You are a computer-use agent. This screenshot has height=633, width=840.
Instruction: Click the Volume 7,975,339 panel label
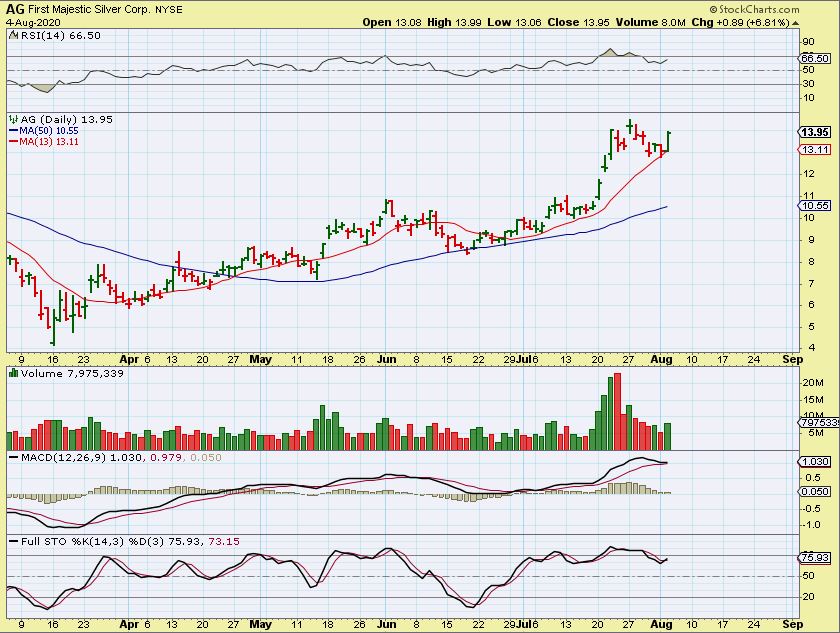(72, 374)
